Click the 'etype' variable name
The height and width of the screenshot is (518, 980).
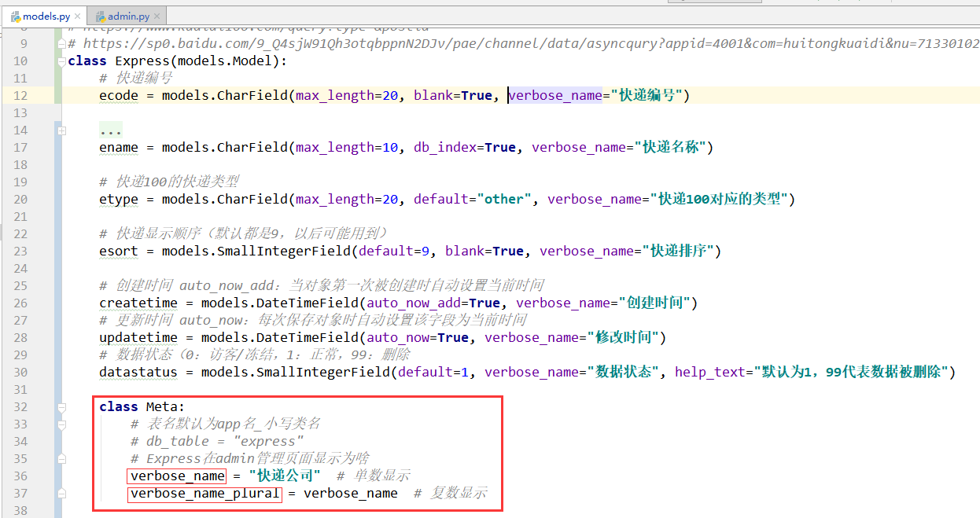(x=119, y=200)
